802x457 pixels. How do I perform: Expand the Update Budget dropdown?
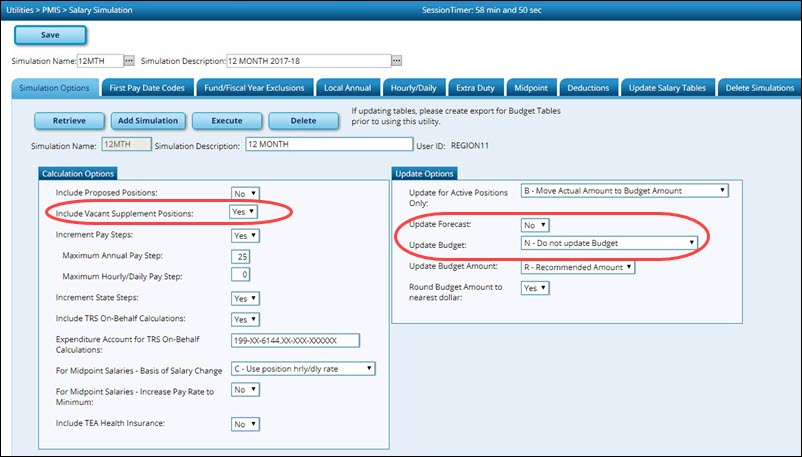[x=608, y=242]
